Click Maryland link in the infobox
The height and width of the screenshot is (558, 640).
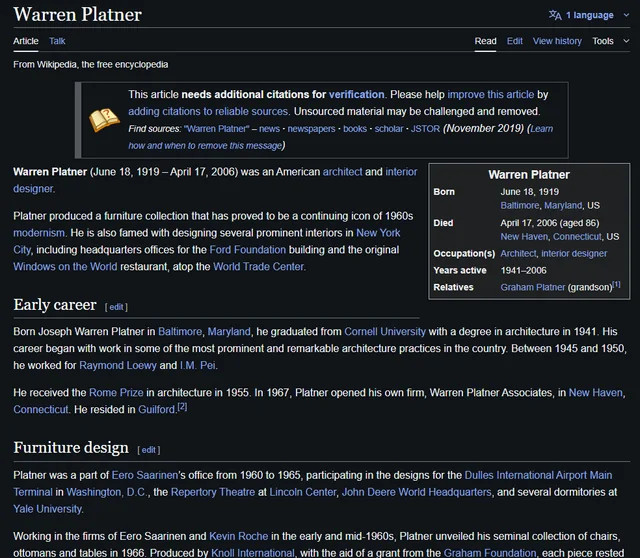[x=563, y=205]
